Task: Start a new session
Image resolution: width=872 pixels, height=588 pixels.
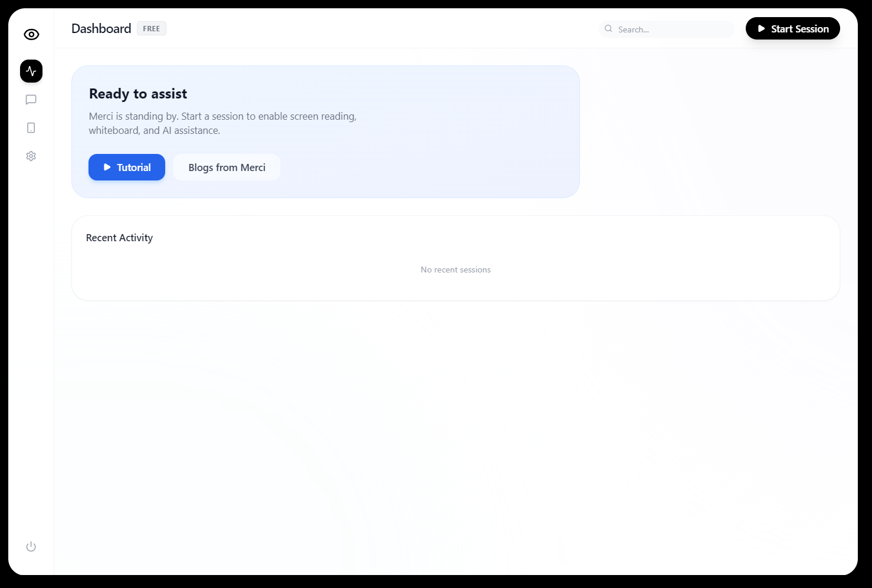Action: pos(792,28)
